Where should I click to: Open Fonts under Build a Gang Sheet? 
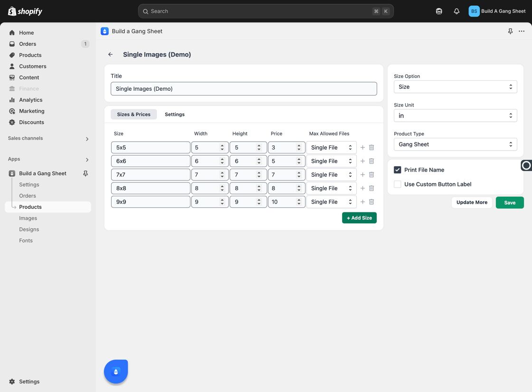pyautogui.click(x=26, y=240)
